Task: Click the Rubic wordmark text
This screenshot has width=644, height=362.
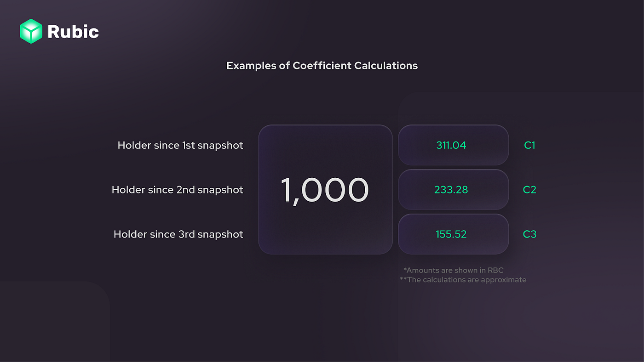Action: pyautogui.click(x=73, y=32)
